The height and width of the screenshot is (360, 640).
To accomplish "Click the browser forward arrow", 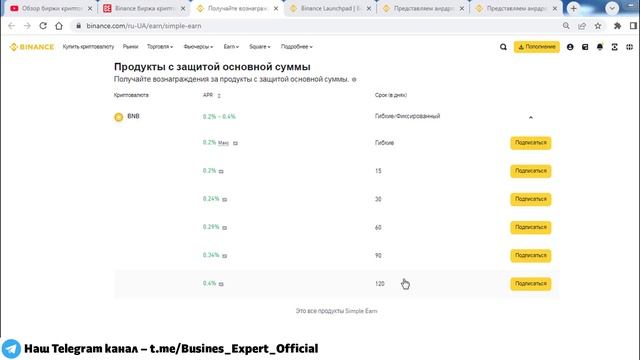I will click(27, 26).
